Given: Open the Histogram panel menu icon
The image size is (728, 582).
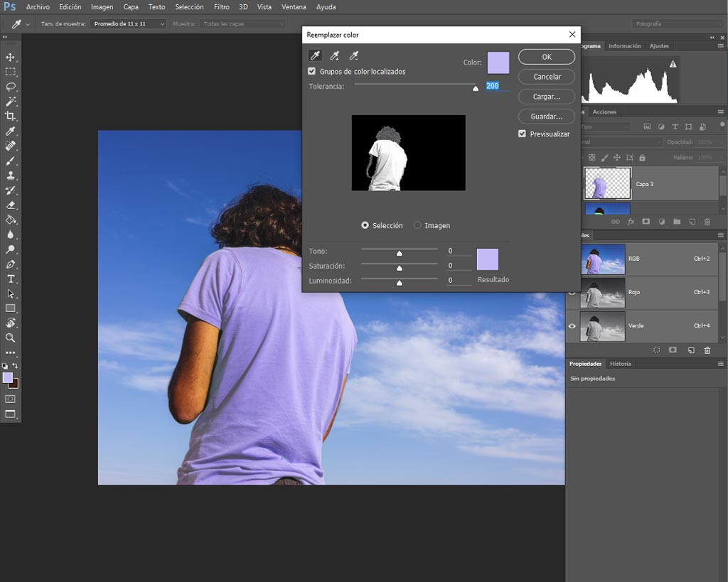Looking at the screenshot, I should click(721, 46).
